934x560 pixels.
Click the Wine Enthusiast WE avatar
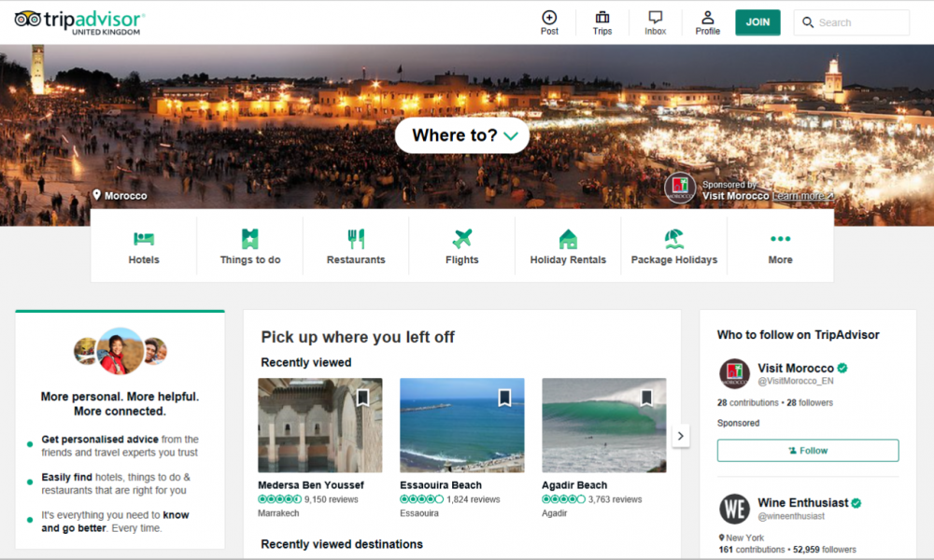pyautogui.click(x=734, y=509)
